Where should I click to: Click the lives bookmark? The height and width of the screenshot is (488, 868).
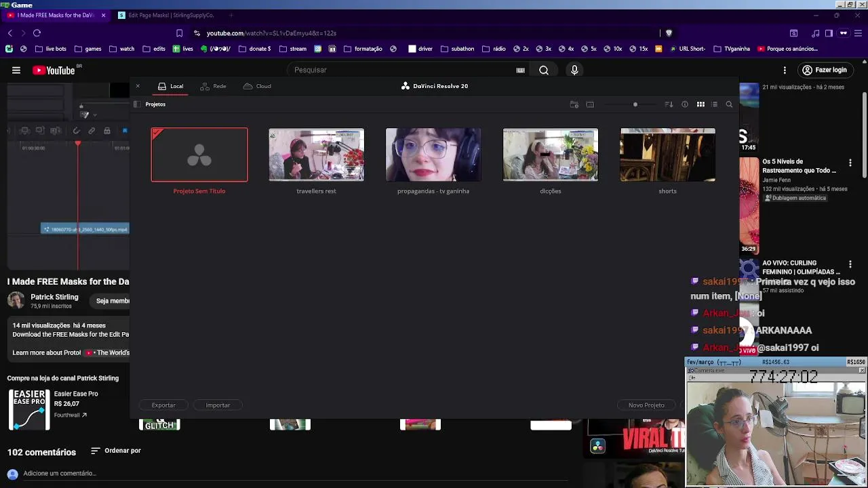pyautogui.click(x=182, y=49)
